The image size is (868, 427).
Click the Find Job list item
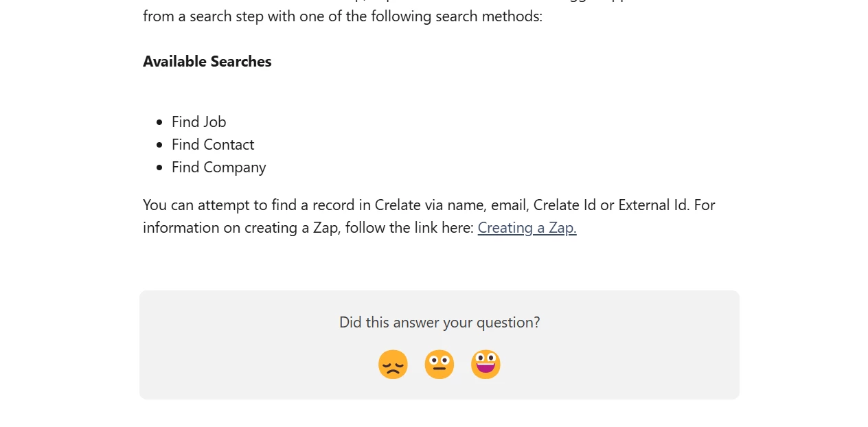(x=198, y=122)
